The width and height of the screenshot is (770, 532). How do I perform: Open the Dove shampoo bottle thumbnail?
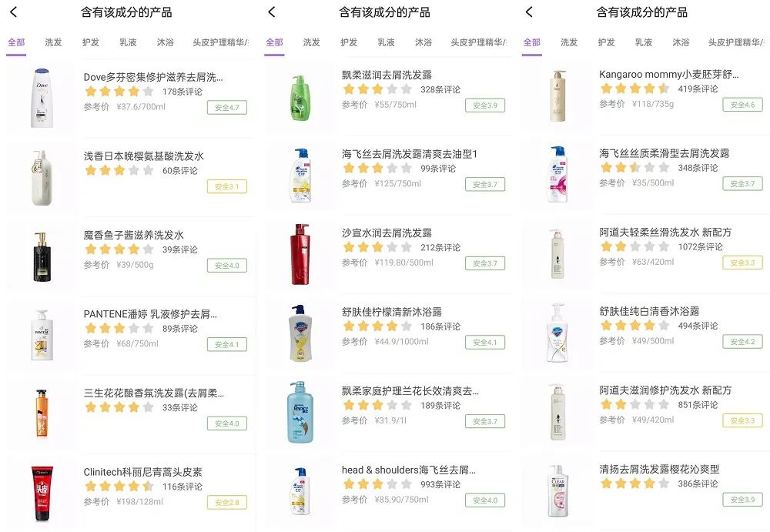pos(42,99)
